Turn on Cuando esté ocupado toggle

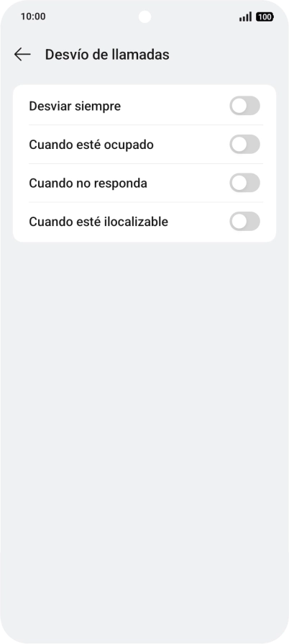click(x=244, y=145)
